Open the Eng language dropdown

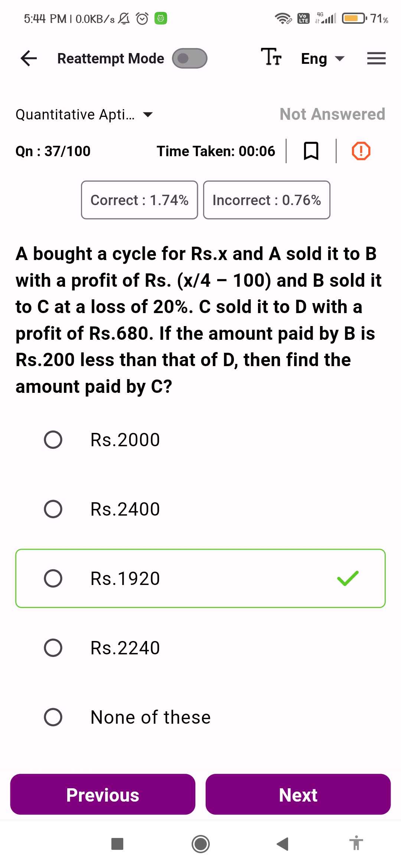point(322,59)
